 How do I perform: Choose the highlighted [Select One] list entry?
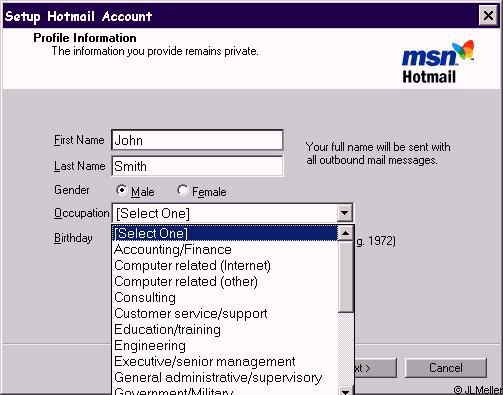225,233
